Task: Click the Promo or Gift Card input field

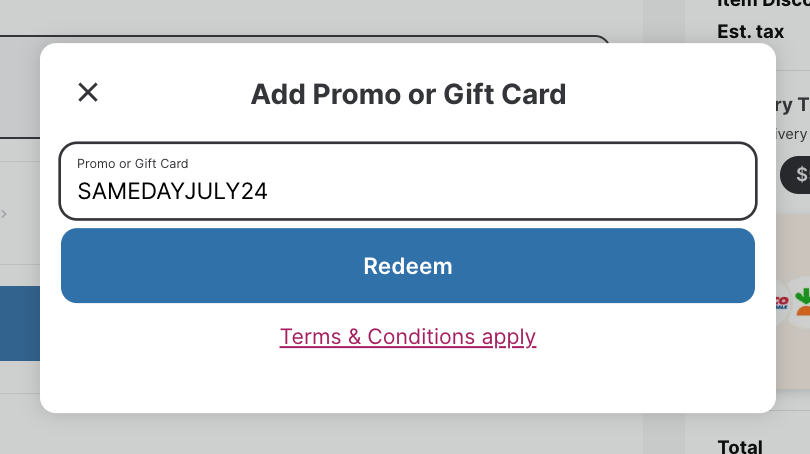Action: (408, 181)
